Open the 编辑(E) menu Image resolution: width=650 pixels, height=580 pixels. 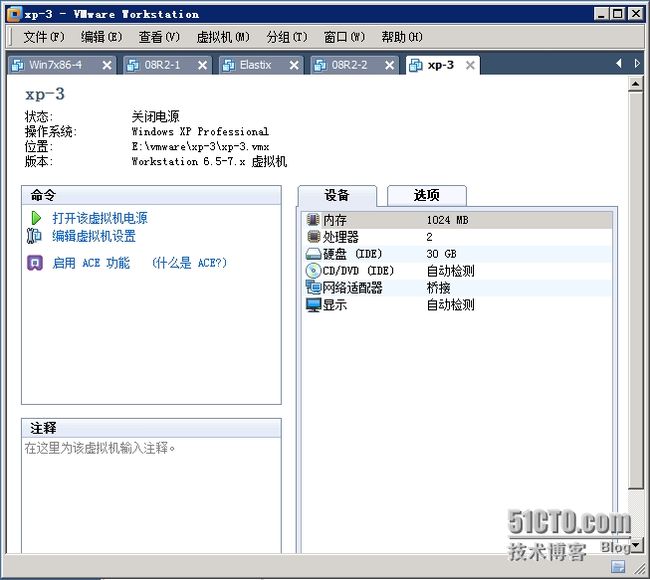pyautogui.click(x=102, y=37)
